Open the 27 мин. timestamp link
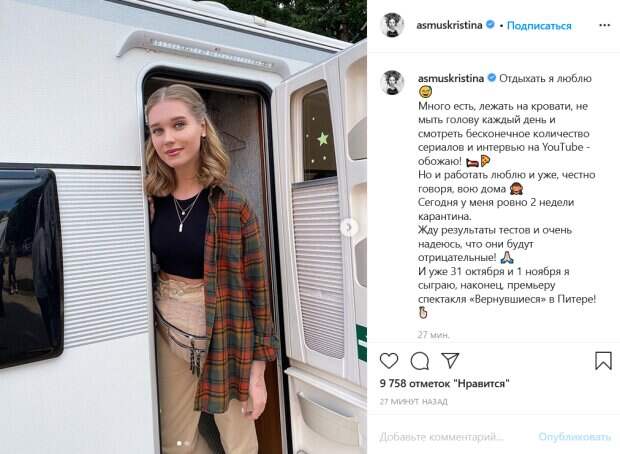This screenshot has height=454, width=620. 434,335
